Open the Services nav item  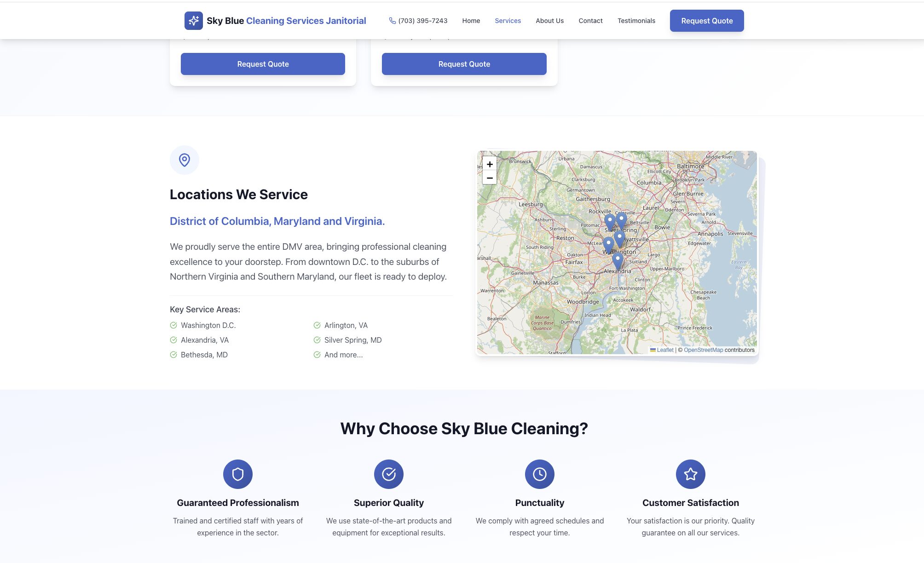[x=508, y=21]
